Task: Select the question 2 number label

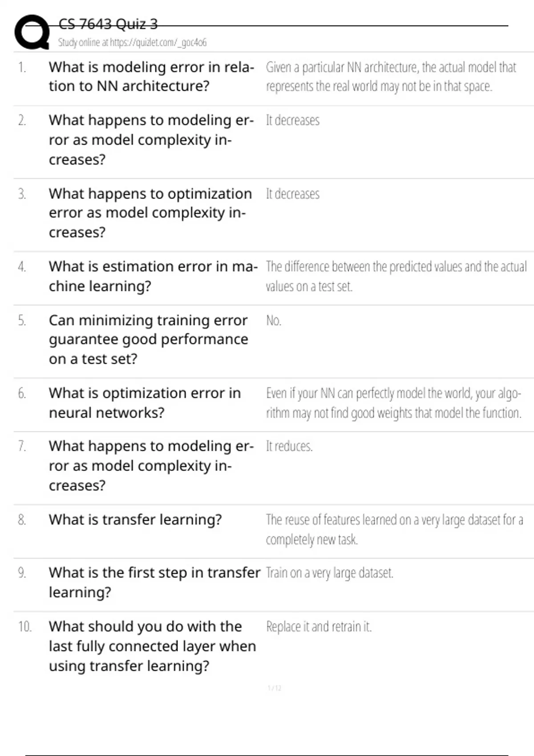Action: point(22,121)
